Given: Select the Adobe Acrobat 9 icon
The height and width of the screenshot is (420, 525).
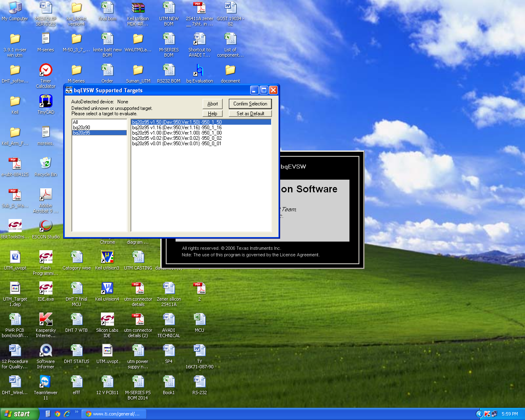Looking at the screenshot, I should [x=46, y=201].
